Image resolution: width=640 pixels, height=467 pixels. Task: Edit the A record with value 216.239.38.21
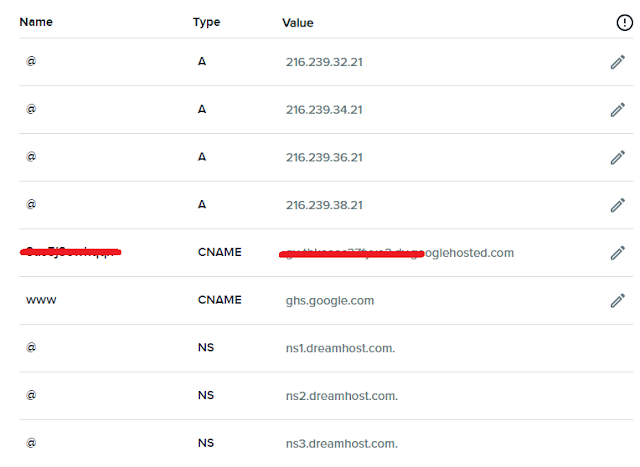point(618,205)
